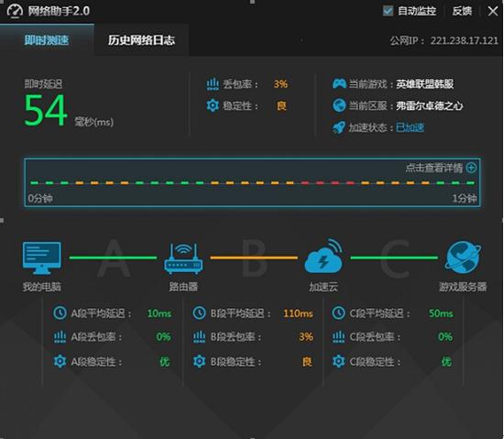Viewport: 504px width, 439px height.
Task: Click the 0分钟 timeline label
Action: click(x=40, y=198)
